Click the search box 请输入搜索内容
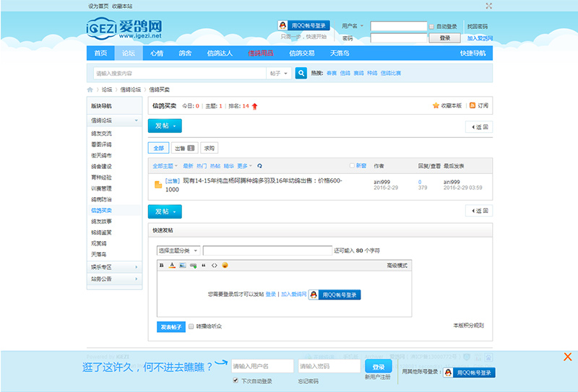 tap(180, 74)
